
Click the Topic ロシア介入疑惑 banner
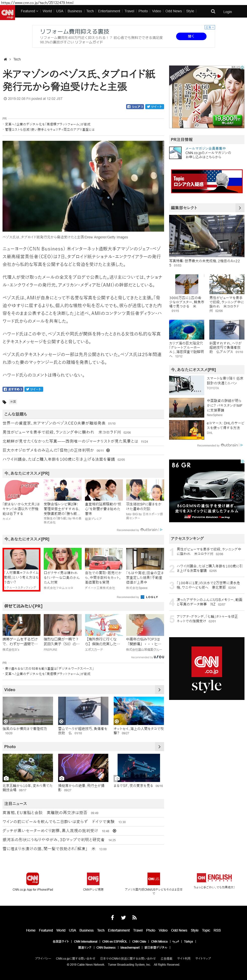coord(207,182)
